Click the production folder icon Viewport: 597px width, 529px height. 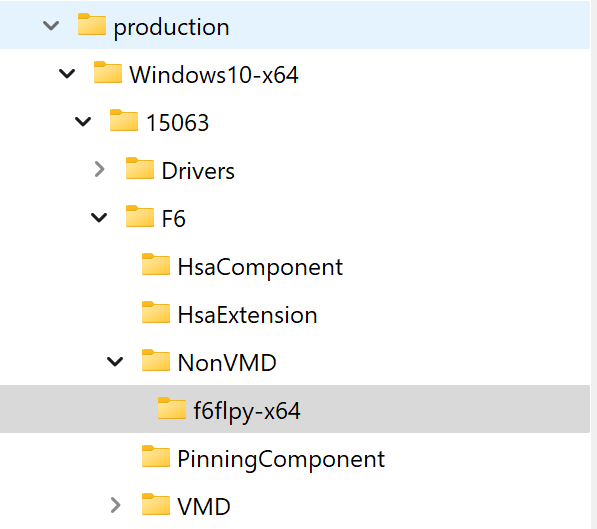coord(92,25)
